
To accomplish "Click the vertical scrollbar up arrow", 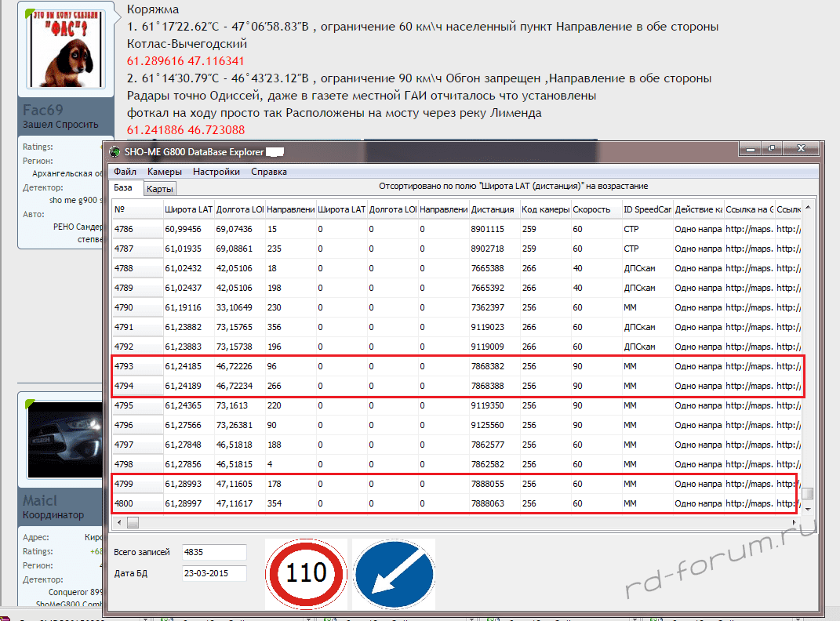I will click(808, 208).
